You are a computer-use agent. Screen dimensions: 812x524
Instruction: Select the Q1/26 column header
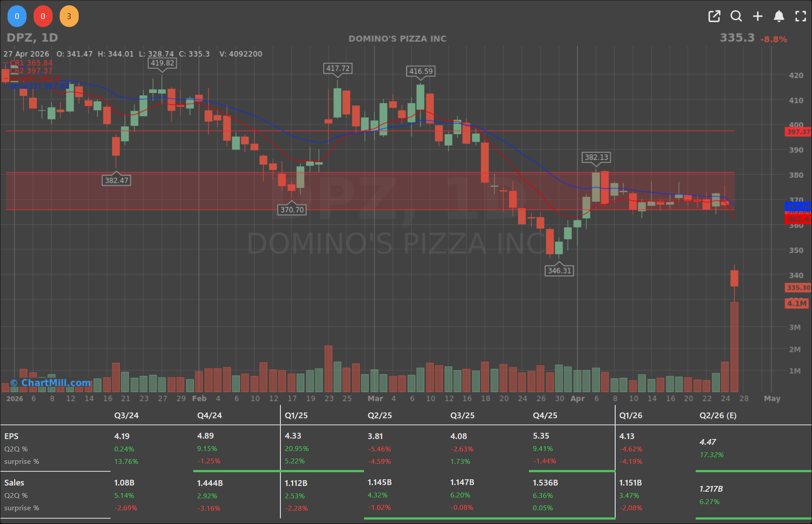coord(631,416)
